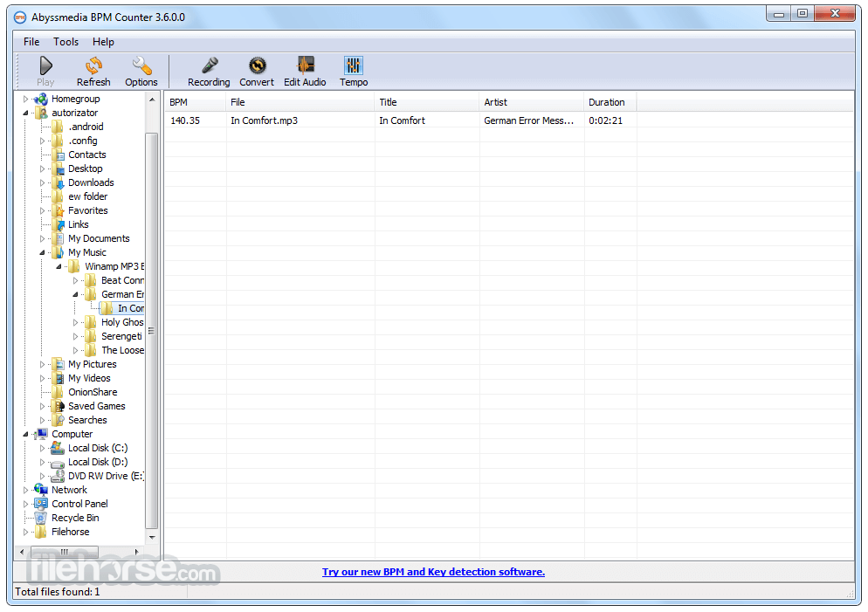The height and width of the screenshot is (612, 868).
Task: Click the tree's vertical scrollbar up arrow
Action: tap(152, 100)
